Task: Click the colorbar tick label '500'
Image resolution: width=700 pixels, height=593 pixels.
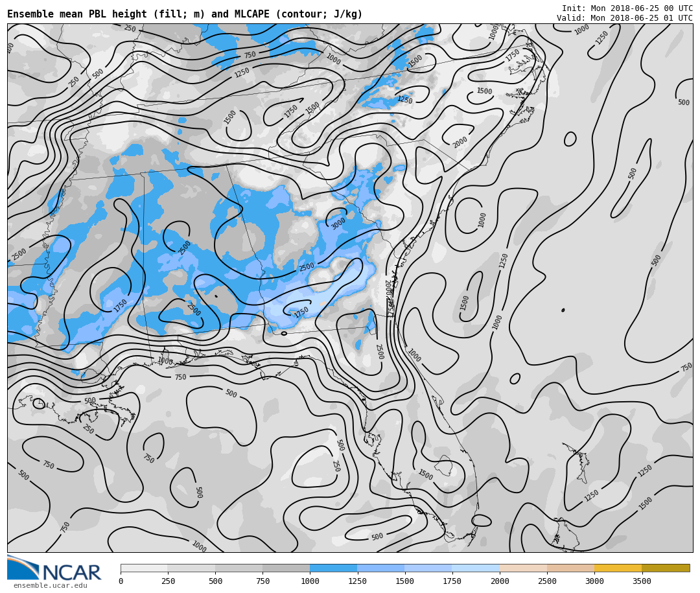Action: [215, 581]
